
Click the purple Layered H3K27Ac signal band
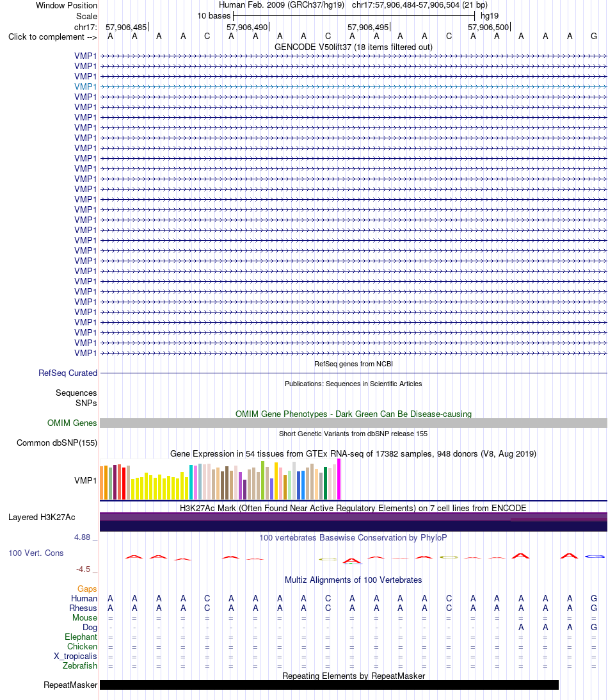point(353,522)
